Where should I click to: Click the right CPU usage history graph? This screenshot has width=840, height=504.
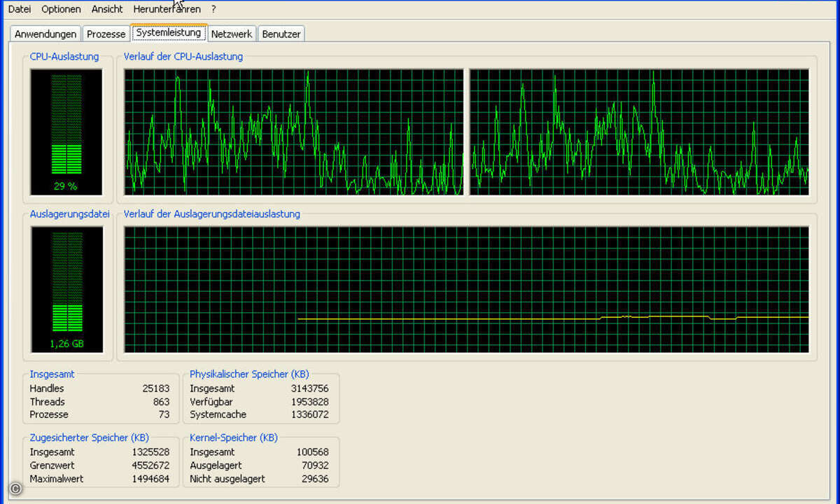coord(639,132)
